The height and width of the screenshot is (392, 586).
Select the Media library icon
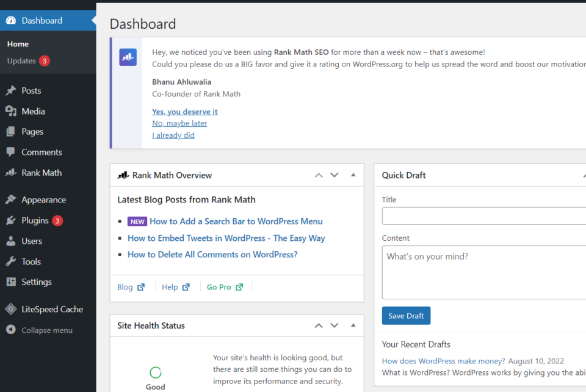pos(11,111)
